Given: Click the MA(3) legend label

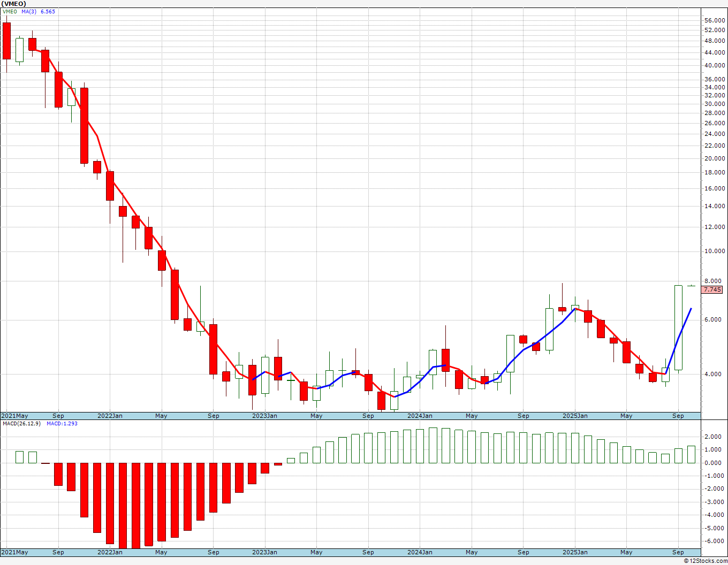Looking at the screenshot, I should 29,11.
